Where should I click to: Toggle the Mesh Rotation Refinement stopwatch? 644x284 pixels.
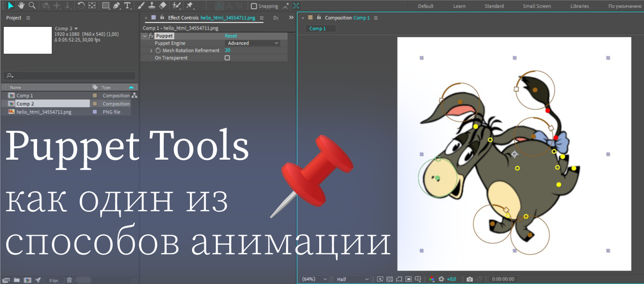(158, 50)
